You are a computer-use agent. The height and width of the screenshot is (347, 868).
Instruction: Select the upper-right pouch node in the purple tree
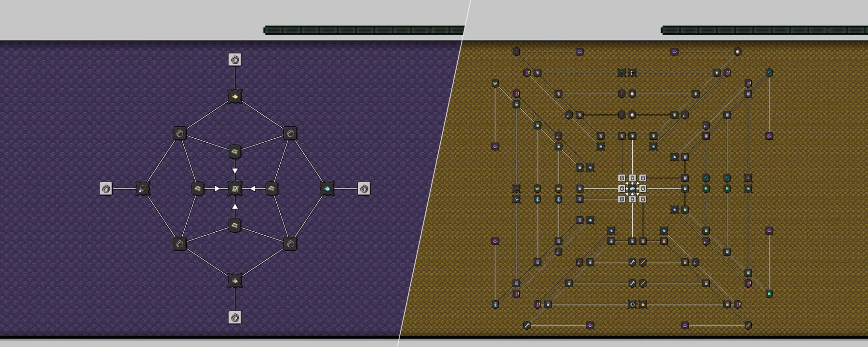point(290,133)
